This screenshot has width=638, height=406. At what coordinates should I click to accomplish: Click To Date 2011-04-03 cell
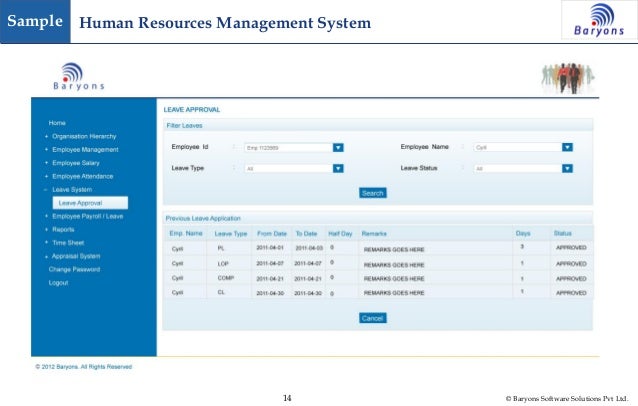[x=309, y=248]
